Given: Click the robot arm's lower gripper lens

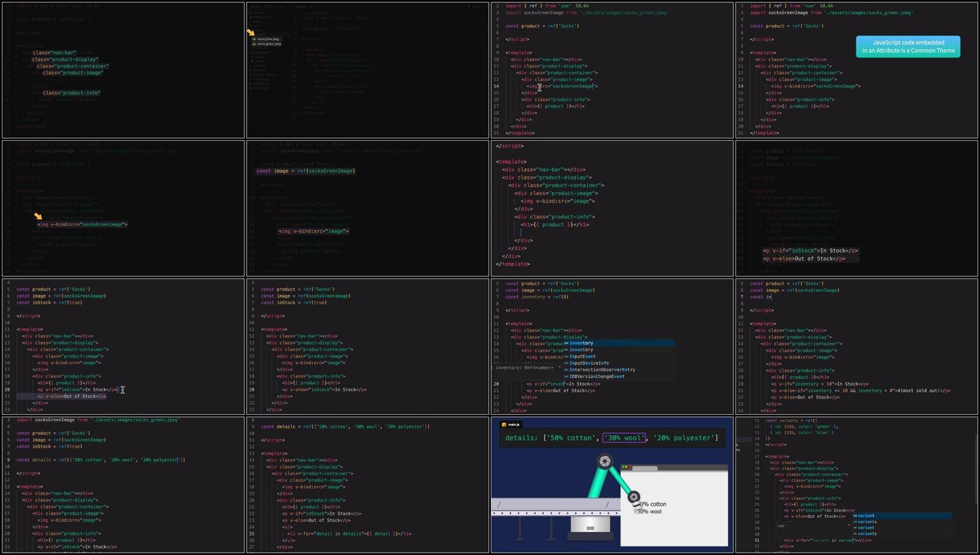Looking at the screenshot, I should 634,497.
